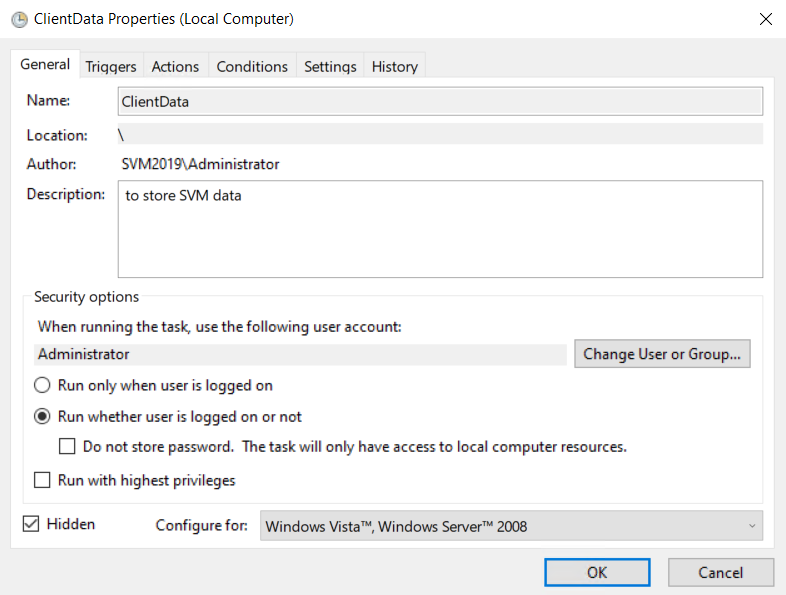Switch to the Triggers tab
This screenshot has height=595, width=786.
point(110,66)
